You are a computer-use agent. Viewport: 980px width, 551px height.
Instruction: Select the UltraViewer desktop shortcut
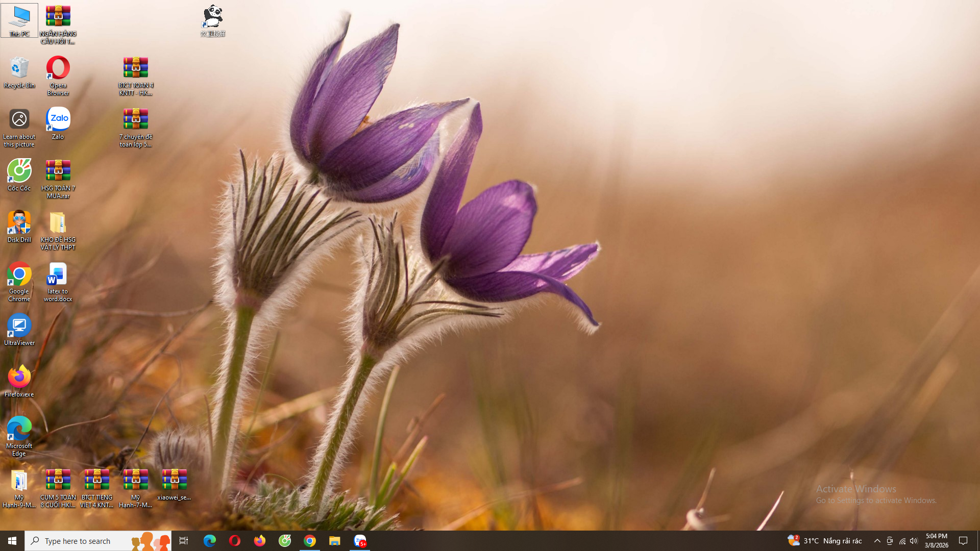(x=19, y=329)
